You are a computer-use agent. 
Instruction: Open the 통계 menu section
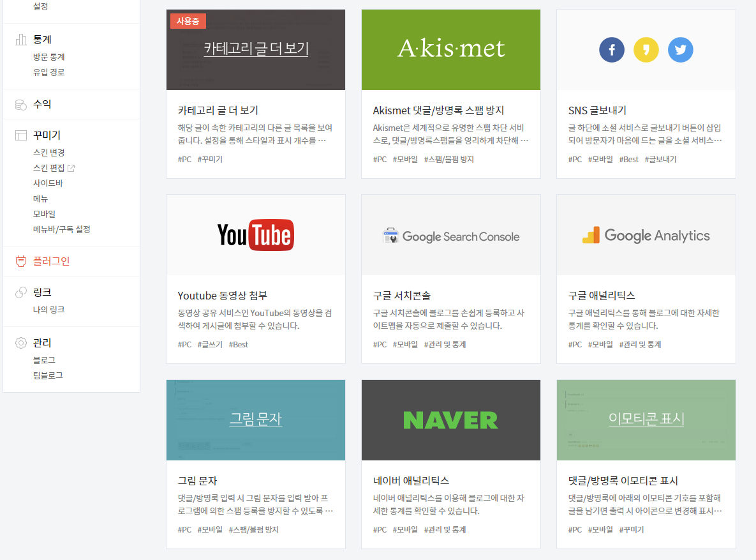43,40
